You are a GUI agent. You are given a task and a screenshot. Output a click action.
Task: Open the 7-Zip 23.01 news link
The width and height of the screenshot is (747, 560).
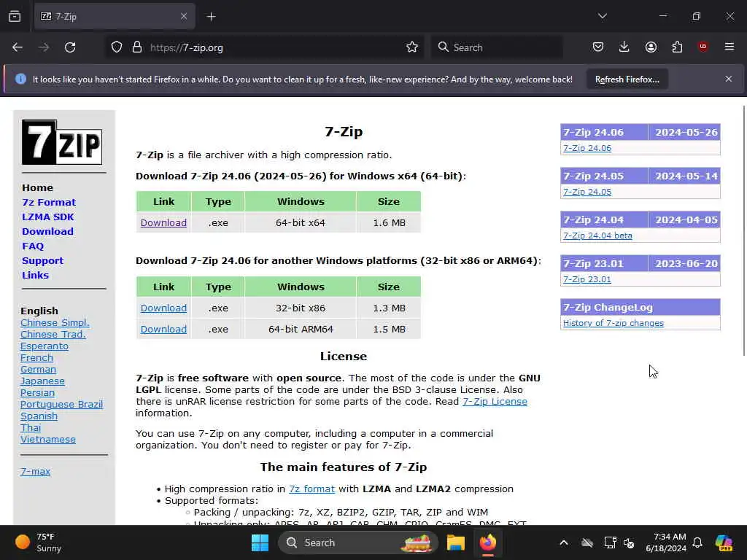pyautogui.click(x=587, y=279)
